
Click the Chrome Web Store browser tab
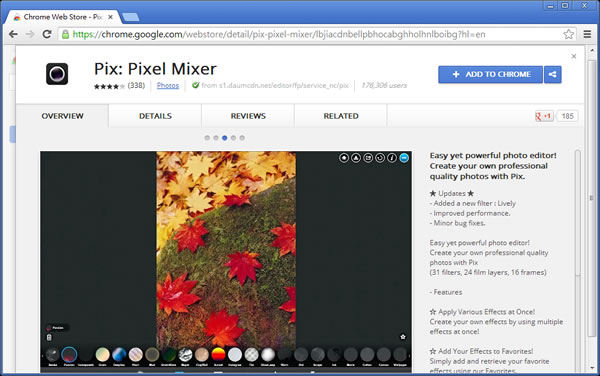63,17
